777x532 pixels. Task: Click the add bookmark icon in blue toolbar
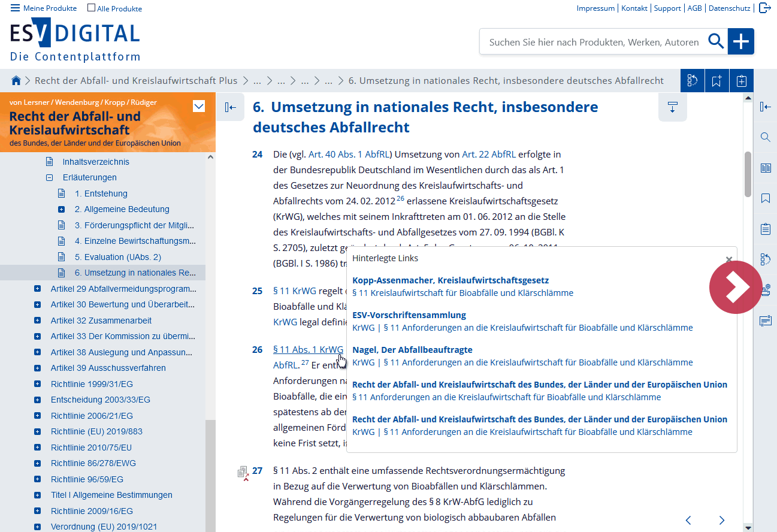(x=716, y=81)
